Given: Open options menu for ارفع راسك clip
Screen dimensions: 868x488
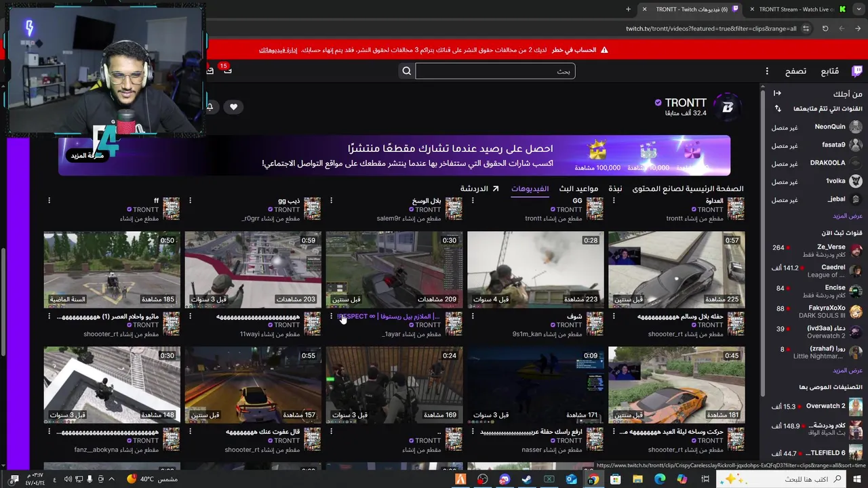Looking at the screenshot, I should click(x=473, y=431).
